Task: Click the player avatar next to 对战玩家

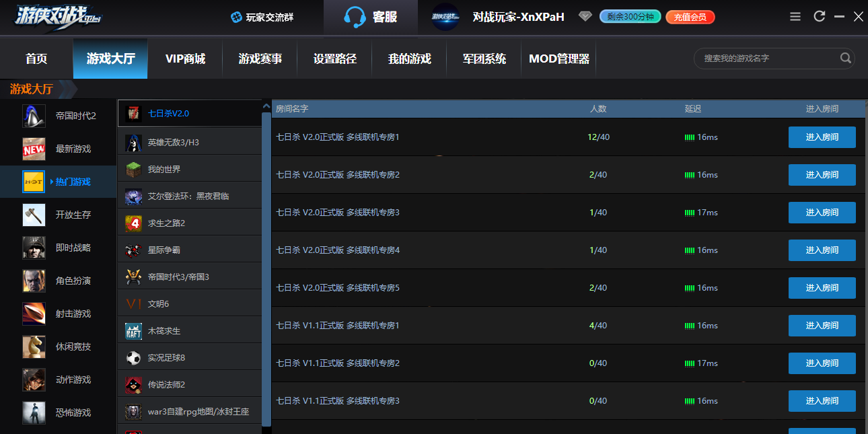Action: [445, 17]
